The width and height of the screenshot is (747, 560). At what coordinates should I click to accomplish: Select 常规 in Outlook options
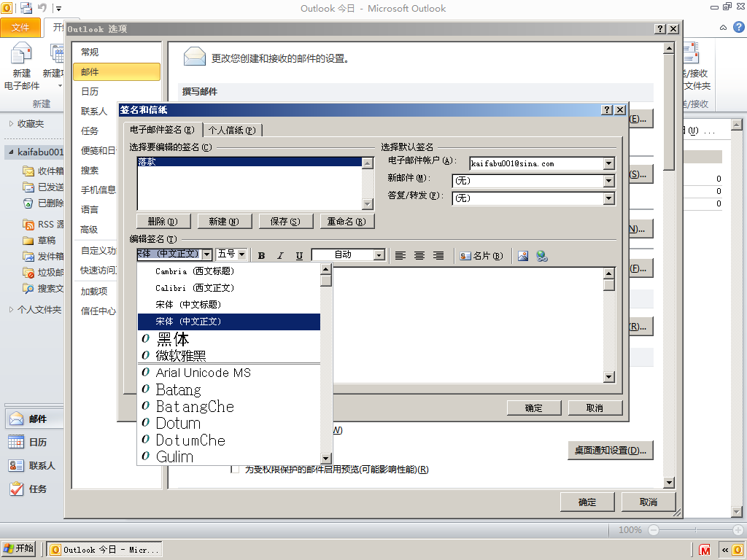coord(117,52)
